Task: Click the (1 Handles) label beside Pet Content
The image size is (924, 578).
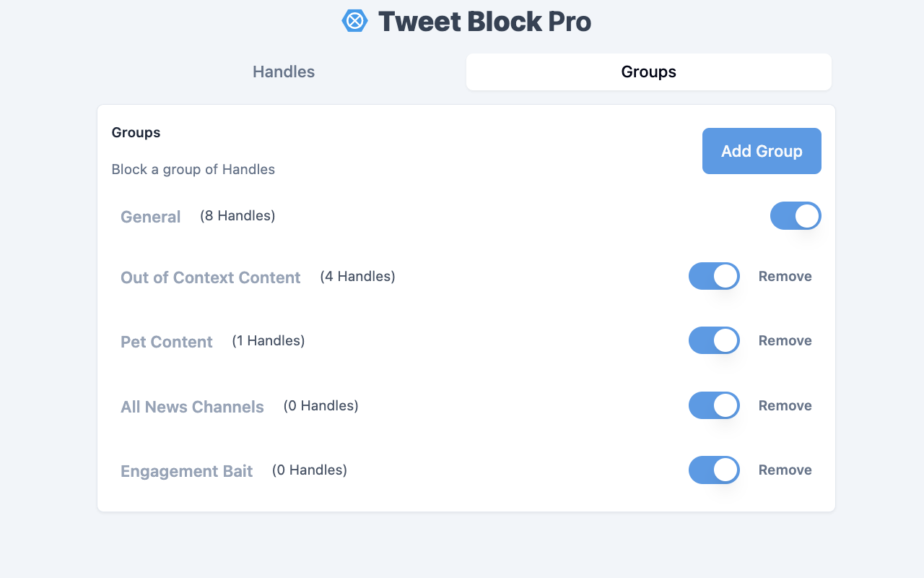Action: 268,340
